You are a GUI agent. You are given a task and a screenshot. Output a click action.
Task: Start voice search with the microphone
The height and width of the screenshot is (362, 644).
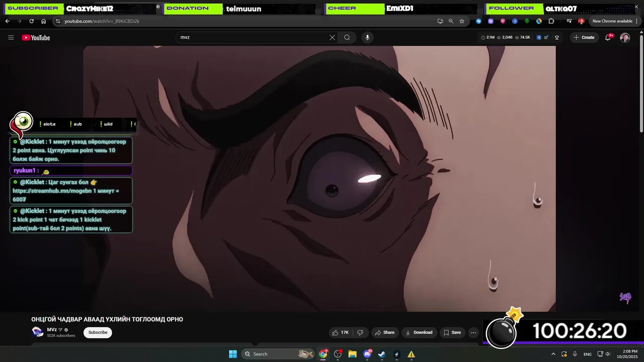click(367, 38)
